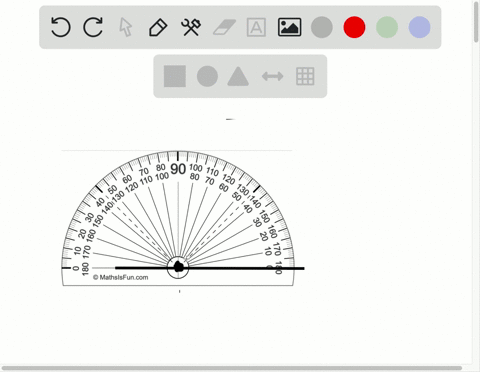Choose the light green color swatch
Viewport: 480px width, 372px height.
click(387, 27)
